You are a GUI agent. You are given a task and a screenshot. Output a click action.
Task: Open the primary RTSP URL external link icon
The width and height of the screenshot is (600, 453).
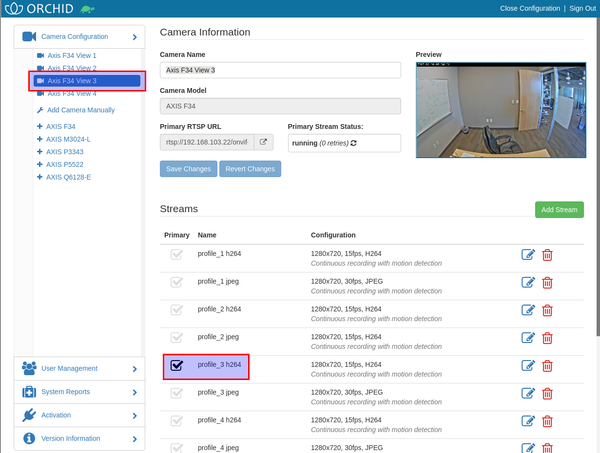[263, 142]
